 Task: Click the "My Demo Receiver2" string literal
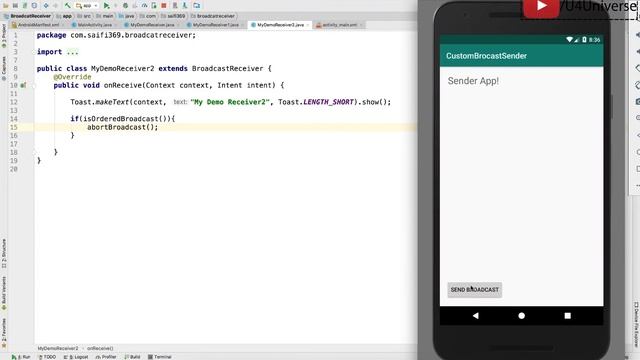click(230, 102)
